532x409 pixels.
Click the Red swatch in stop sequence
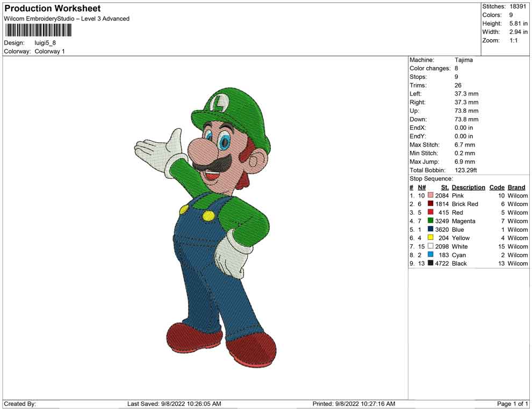(430, 213)
